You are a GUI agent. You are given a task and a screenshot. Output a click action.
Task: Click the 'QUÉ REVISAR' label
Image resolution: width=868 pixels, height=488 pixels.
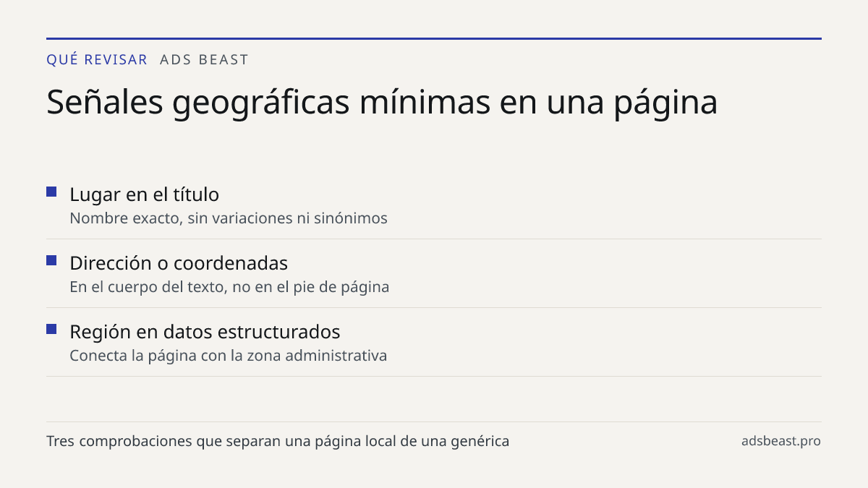[97, 60]
